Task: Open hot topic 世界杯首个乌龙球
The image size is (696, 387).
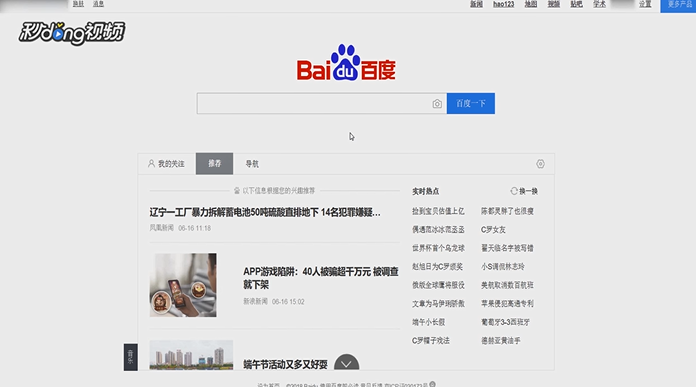Action: [x=438, y=248]
